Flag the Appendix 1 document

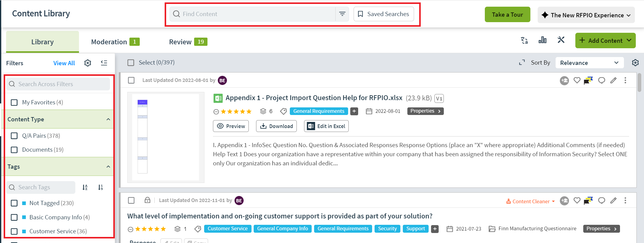[588, 80]
